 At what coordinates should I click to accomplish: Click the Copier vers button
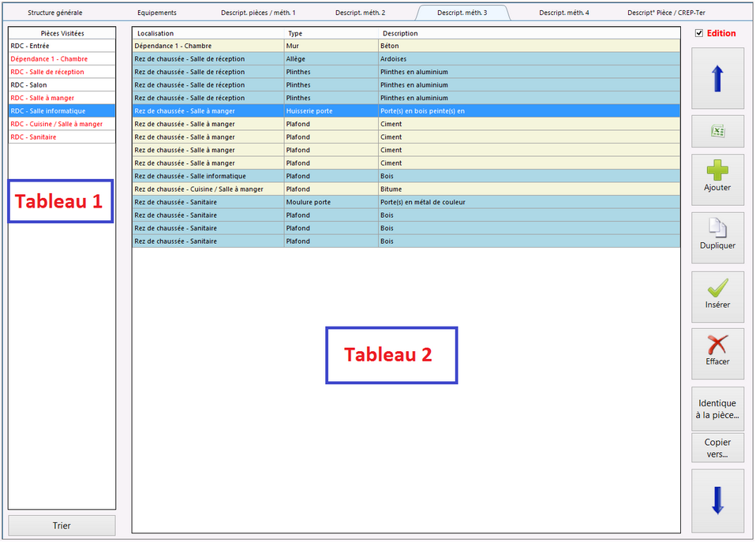[x=717, y=448]
